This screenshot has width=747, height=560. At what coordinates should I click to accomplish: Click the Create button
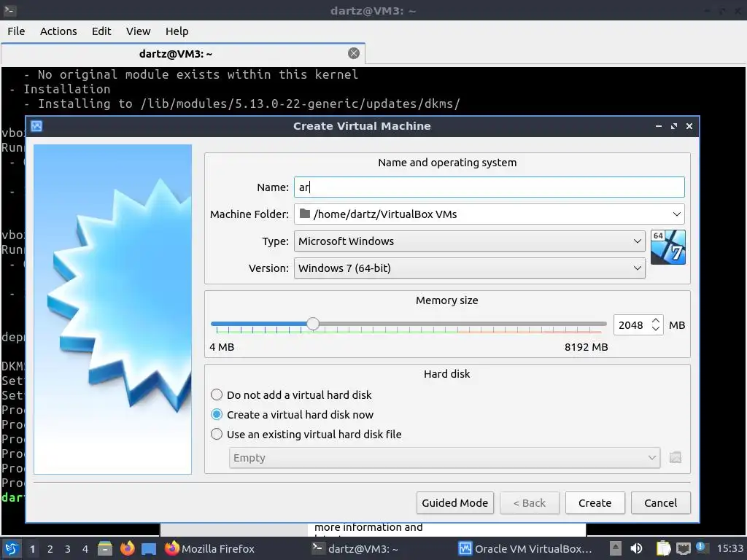click(x=595, y=503)
